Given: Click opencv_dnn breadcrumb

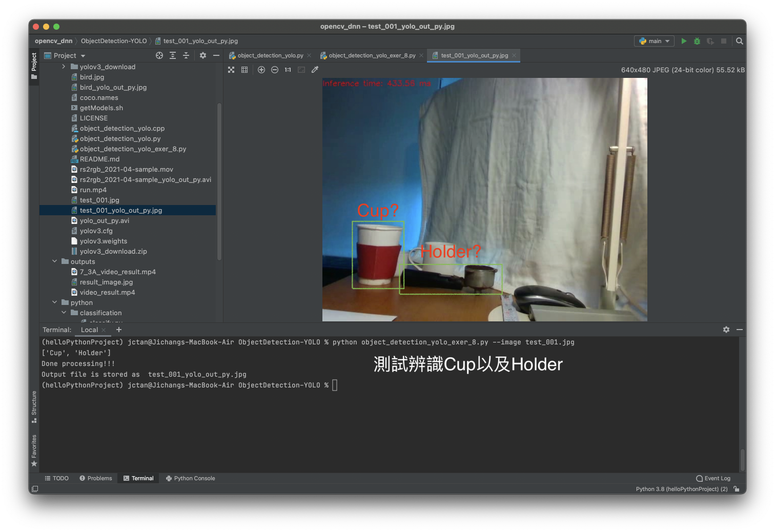Looking at the screenshot, I should [53, 41].
